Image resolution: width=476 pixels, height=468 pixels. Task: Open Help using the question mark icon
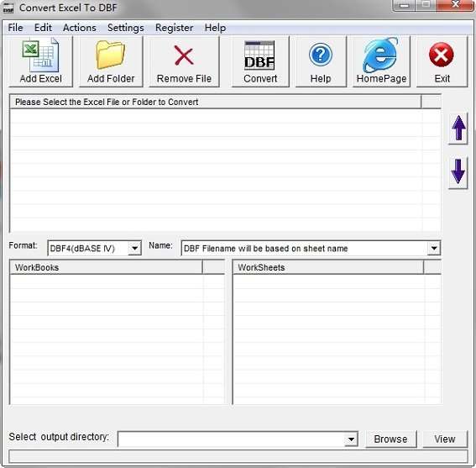pyautogui.click(x=321, y=55)
